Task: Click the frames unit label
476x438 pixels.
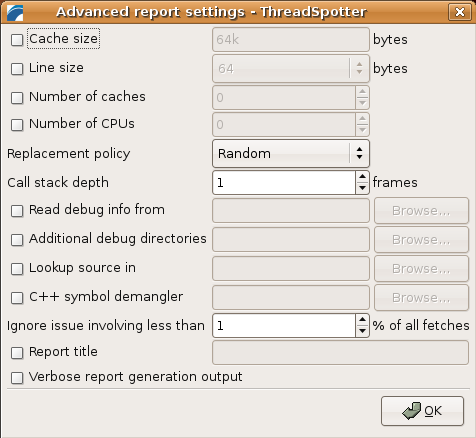Action: [395, 183]
